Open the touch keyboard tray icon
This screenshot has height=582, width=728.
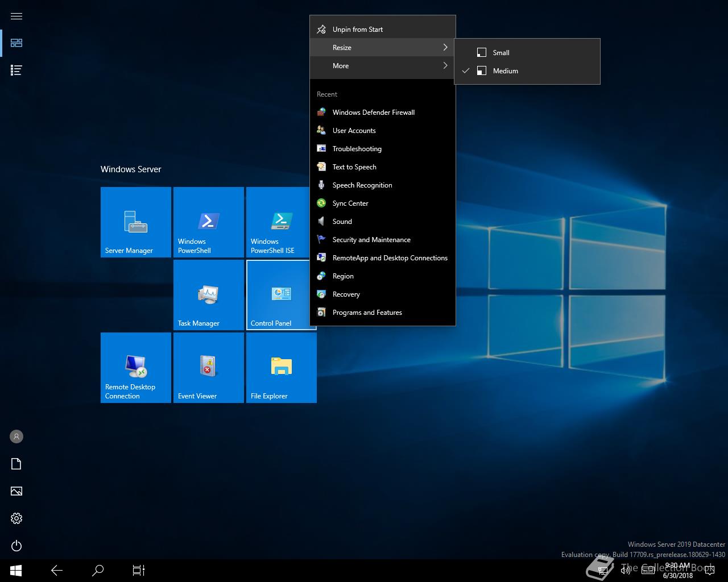tap(647, 571)
